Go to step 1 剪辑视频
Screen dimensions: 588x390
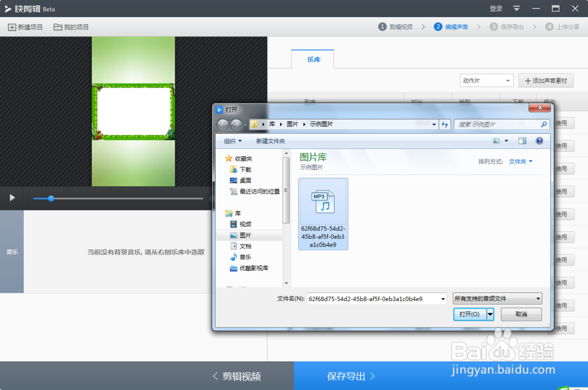pyautogui.click(x=395, y=26)
